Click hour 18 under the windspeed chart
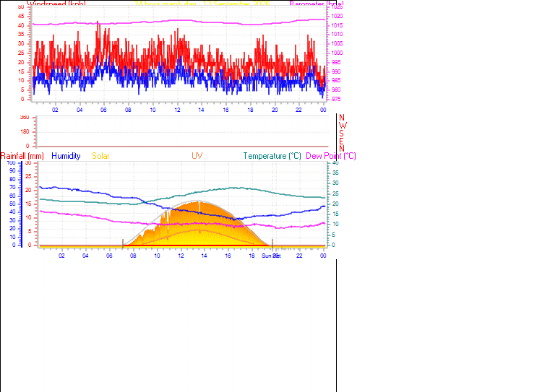This screenshot has width=550, height=392. click(250, 110)
